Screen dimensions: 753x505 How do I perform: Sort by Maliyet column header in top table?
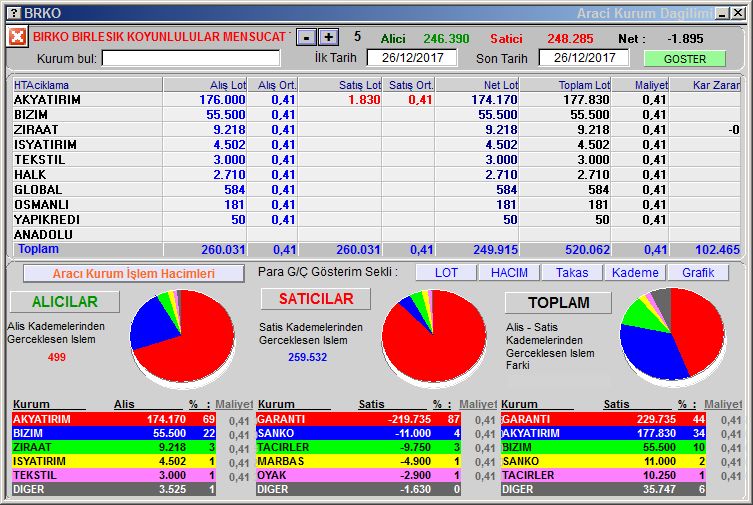640,85
